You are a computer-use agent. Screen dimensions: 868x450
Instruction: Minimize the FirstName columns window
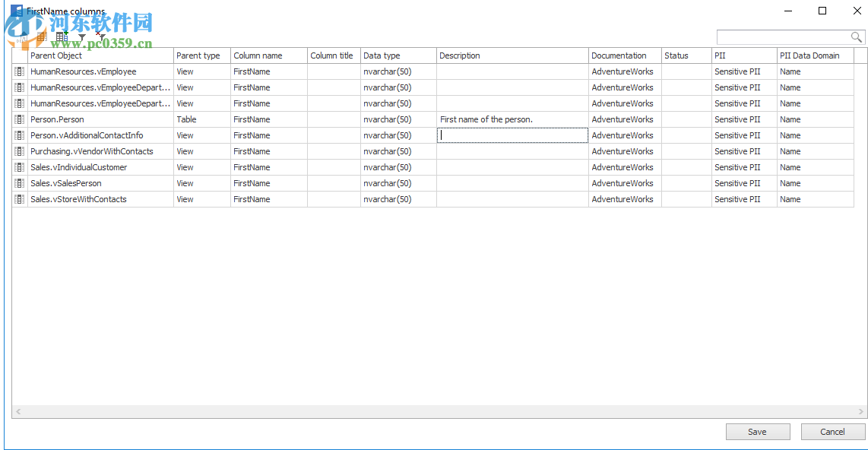788,11
